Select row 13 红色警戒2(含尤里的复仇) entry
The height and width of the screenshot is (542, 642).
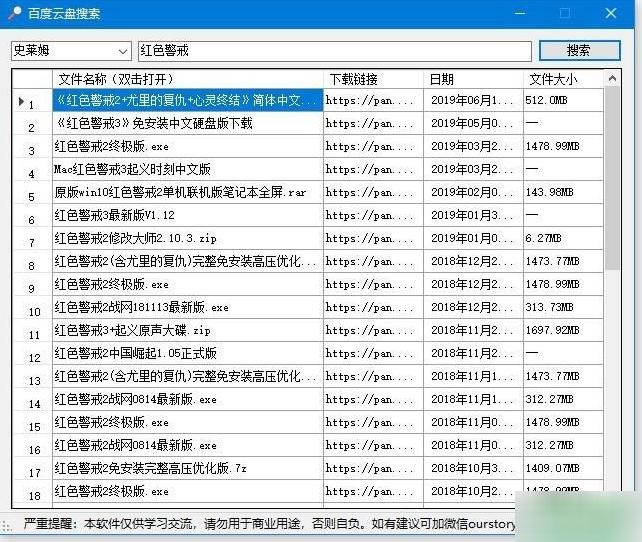pos(188,376)
